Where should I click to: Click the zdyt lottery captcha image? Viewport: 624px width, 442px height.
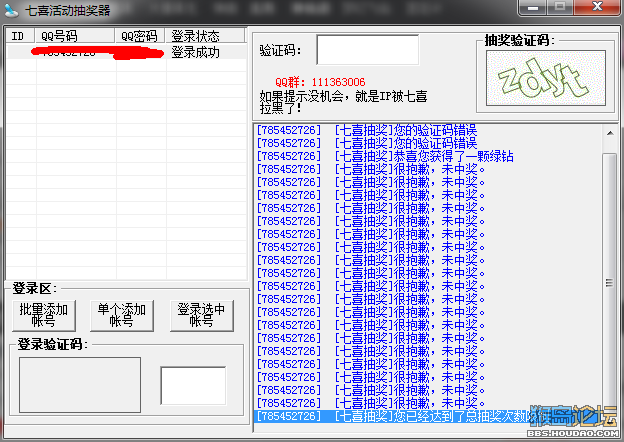point(546,78)
